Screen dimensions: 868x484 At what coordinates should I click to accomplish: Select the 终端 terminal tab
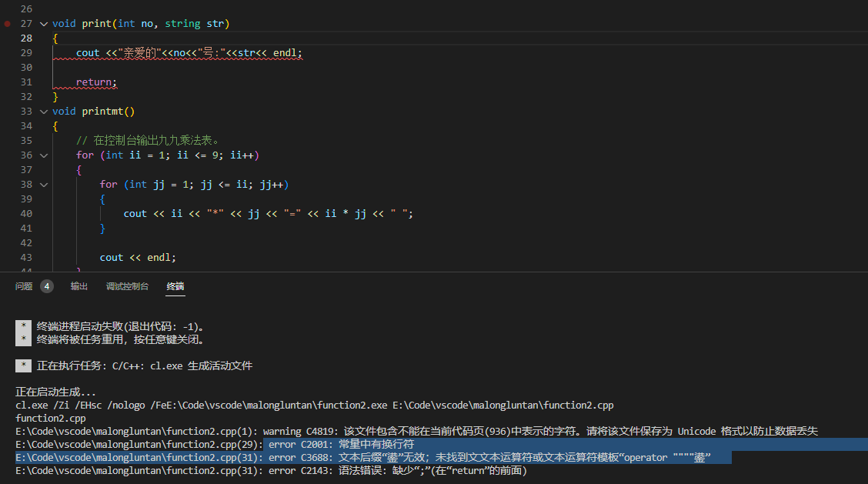[x=175, y=286]
